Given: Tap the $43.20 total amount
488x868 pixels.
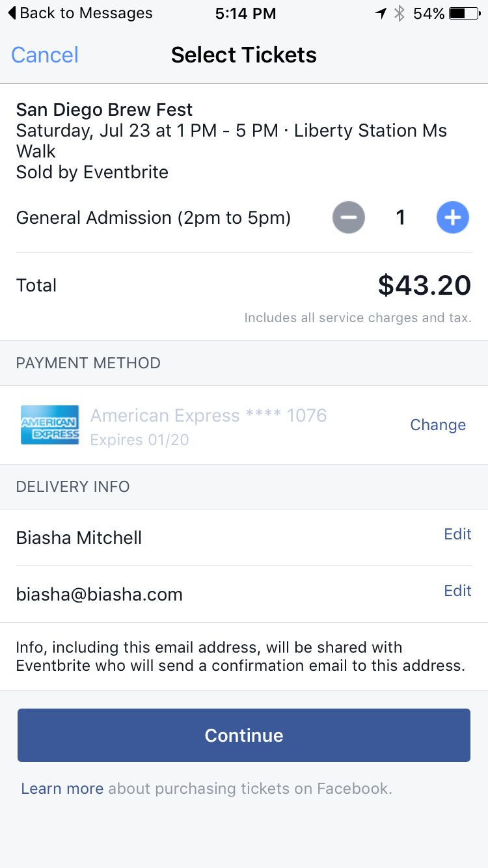Looking at the screenshot, I should point(424,285).
